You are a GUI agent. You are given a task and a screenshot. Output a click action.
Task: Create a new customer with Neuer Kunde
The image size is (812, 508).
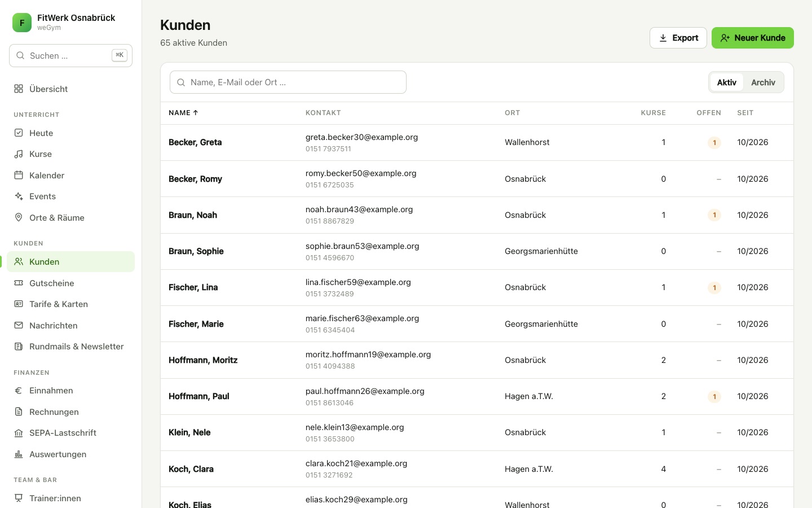[753, 38]
